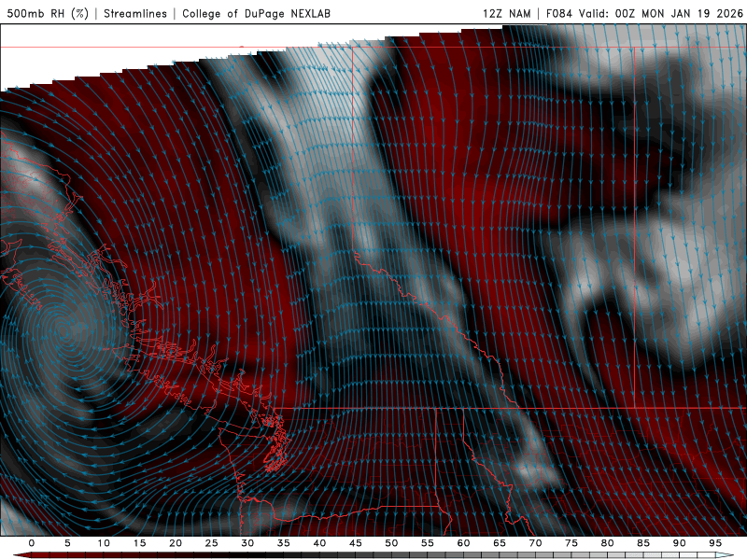Viewport: 747px width, 560px height.
Task: Click 'F084' forecast hour text
Action: coord(558,13)
